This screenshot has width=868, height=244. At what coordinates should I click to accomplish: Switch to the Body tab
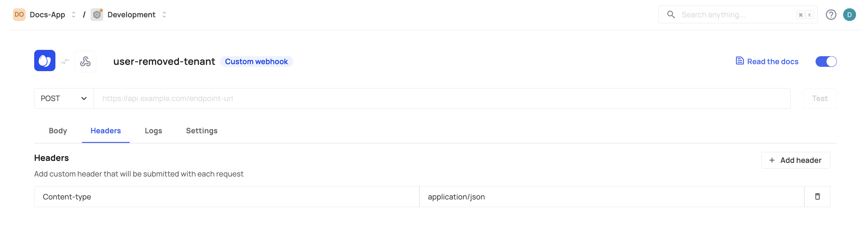[58, 131]
